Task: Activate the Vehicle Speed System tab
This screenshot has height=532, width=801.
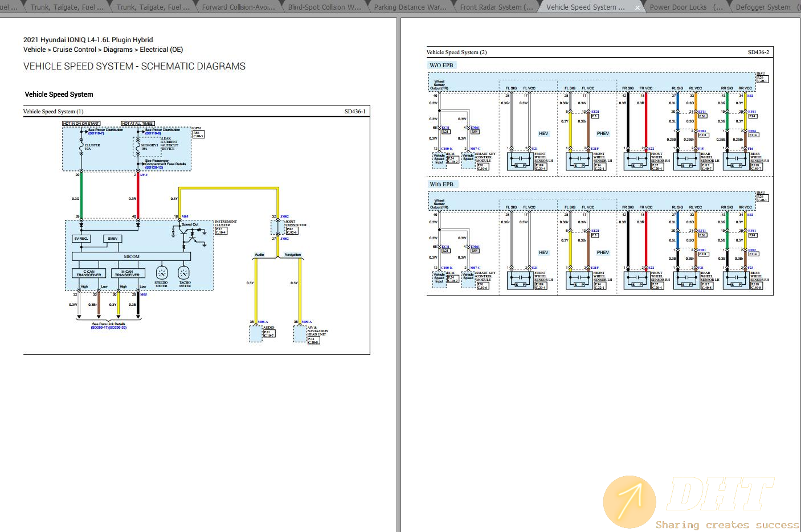Action: pyautogui.click(x=585, y=7)
